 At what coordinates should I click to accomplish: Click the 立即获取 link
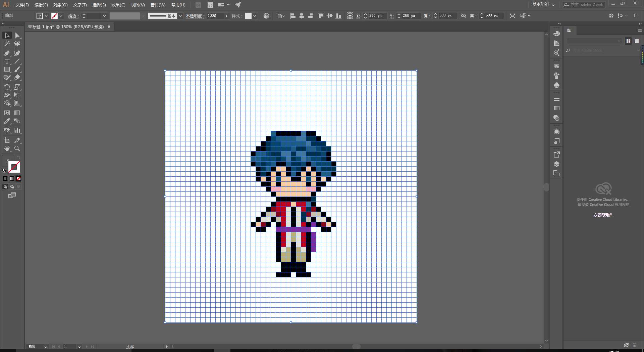(x=603, y=215)
